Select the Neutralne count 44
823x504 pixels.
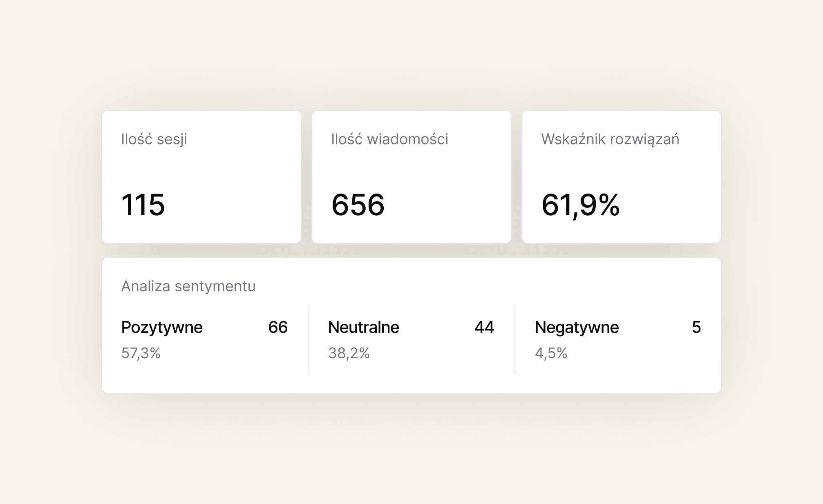tap(484, 327)
